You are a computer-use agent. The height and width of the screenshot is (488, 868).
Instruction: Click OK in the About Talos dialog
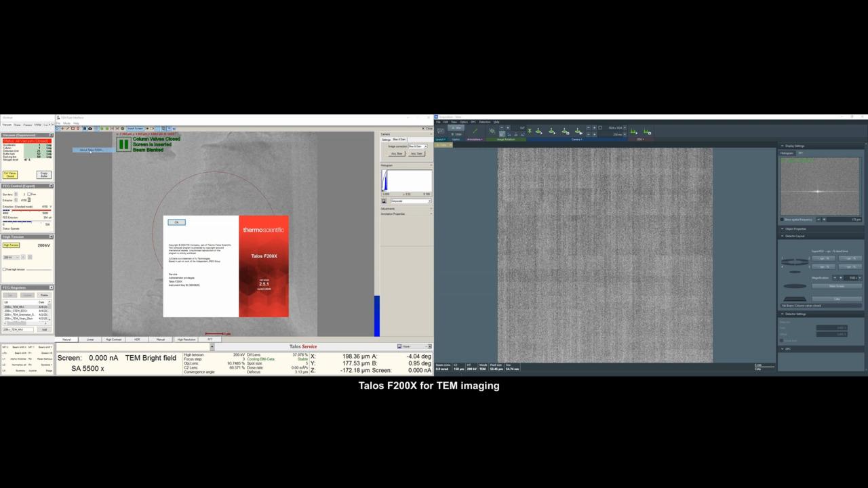[x=176, y=222]
